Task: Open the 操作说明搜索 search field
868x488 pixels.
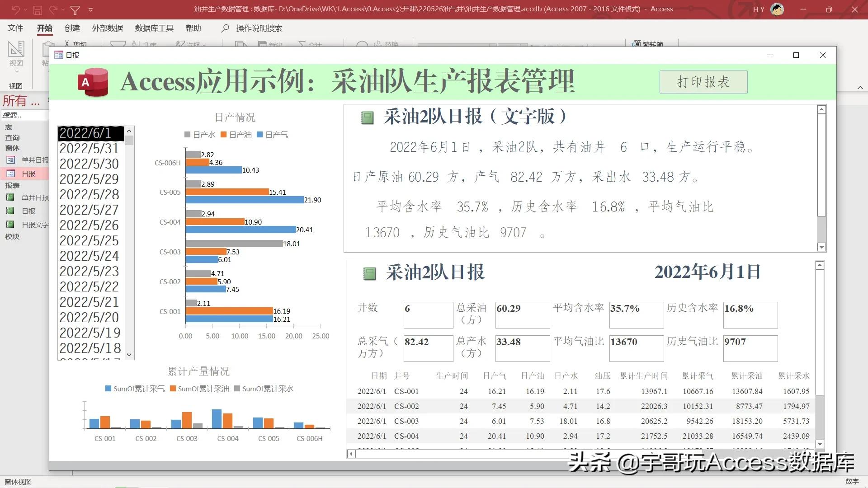Action: coord(258,28)
